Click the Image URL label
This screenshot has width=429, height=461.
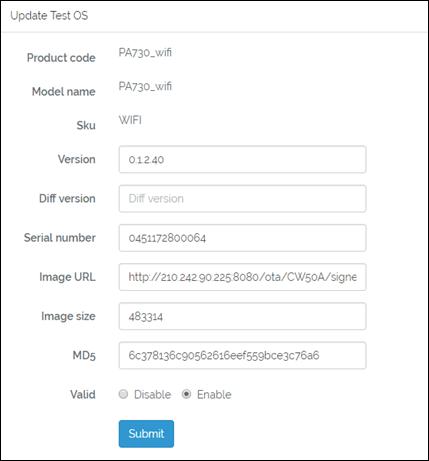tap(67, 277)
